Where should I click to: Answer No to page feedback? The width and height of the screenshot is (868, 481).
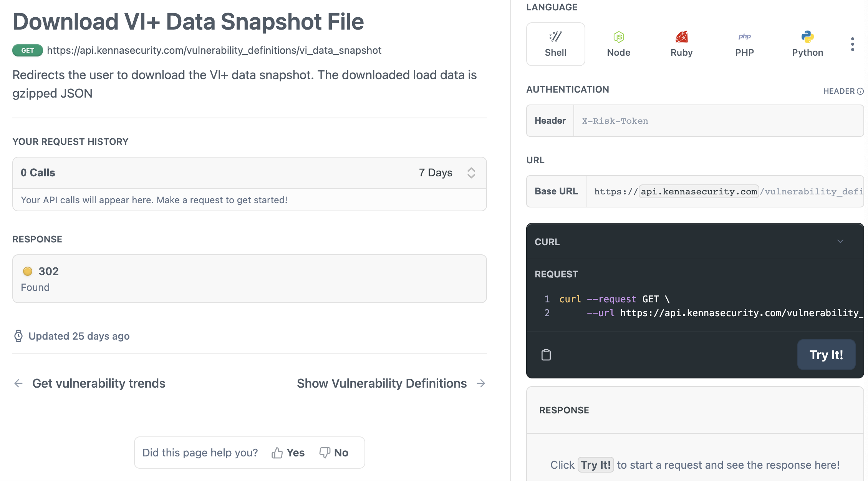(334, 453)
